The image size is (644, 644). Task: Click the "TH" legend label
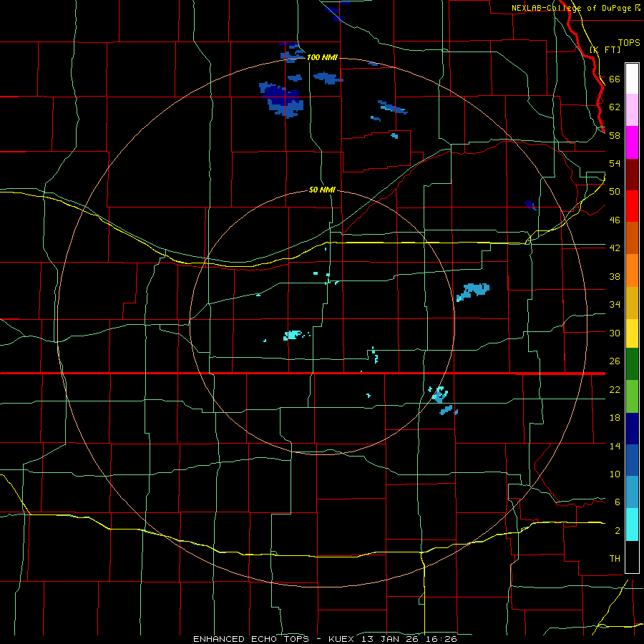tap(615, 559)
